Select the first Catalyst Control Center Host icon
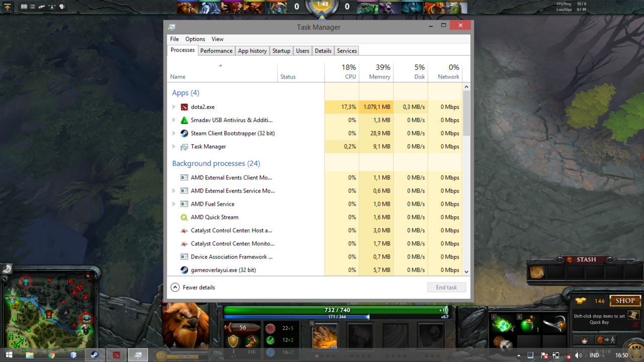Screen dimensions: 644x362 (x=184, y=230)
